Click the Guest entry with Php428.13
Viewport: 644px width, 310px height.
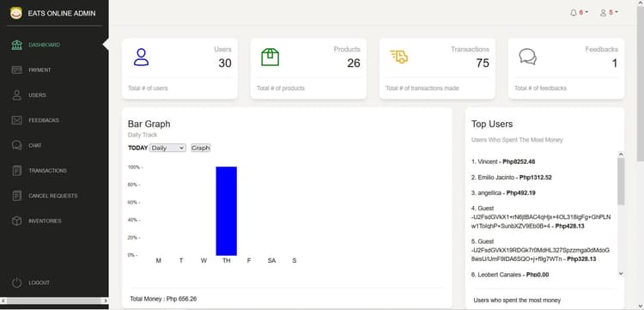(x=541, y=217)
